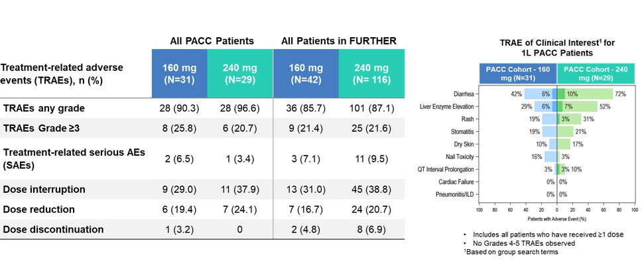Select the 'Dose discontinuation' row label
Image resolution: width=644 pixels, height=267 pixels.
pos(52,230)
